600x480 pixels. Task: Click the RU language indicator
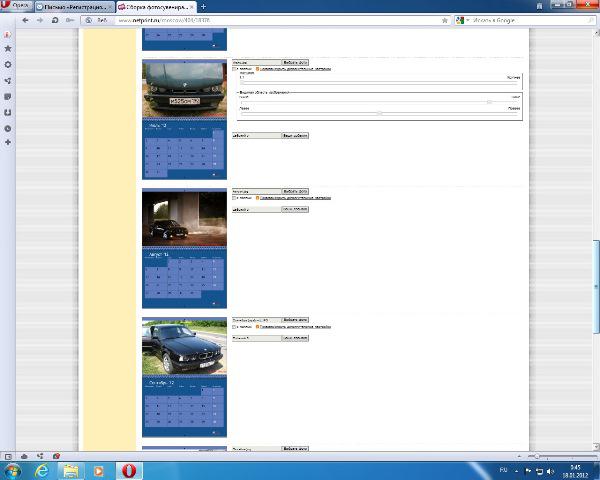(x=504, y=470)
